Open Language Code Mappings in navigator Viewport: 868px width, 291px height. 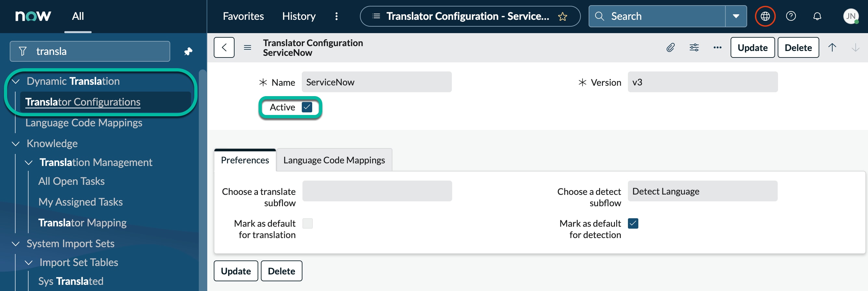[x=84, y=122]
